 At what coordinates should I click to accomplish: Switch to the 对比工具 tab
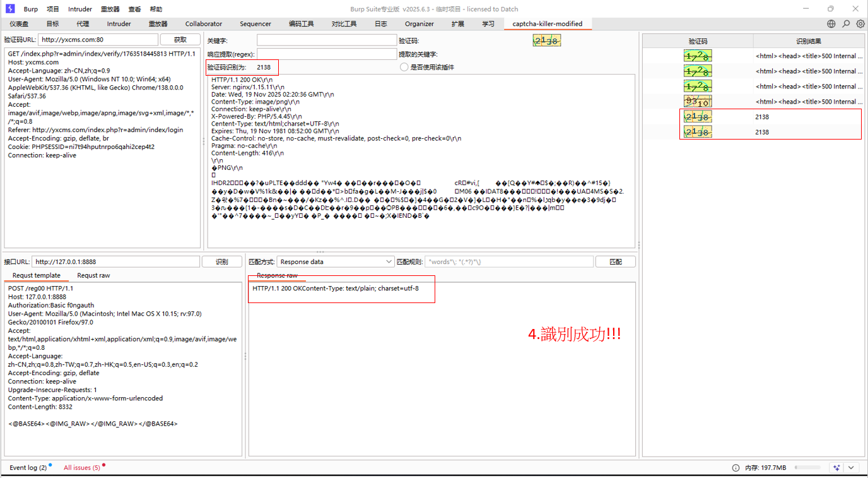(x=344, y=24)
